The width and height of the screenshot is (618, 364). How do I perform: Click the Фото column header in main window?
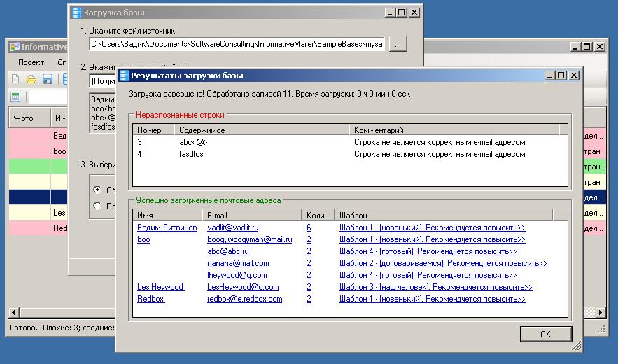(29, 118)
